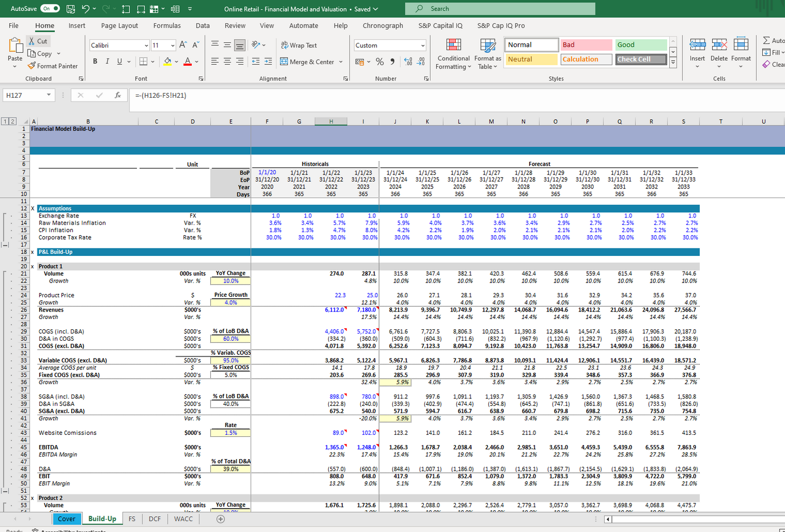This screenshot has height=532, width=785.
Task: Click the Increase Indent icon
Action: 268,62
